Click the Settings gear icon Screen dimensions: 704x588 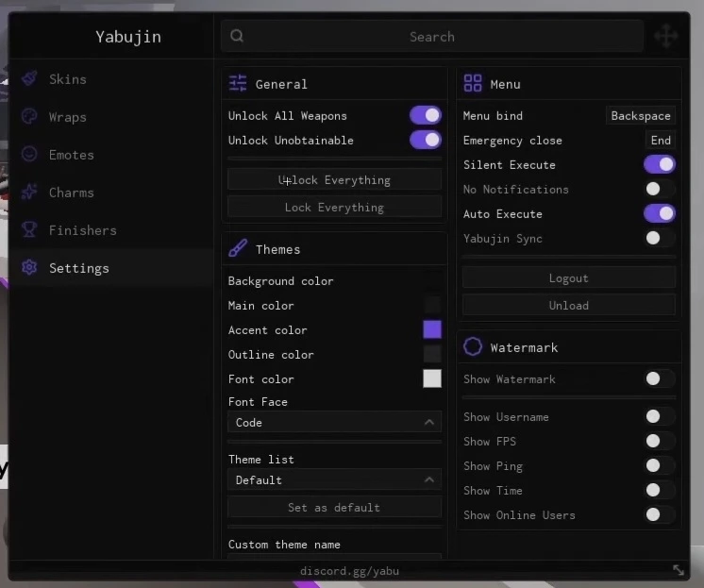click(29, 267)
